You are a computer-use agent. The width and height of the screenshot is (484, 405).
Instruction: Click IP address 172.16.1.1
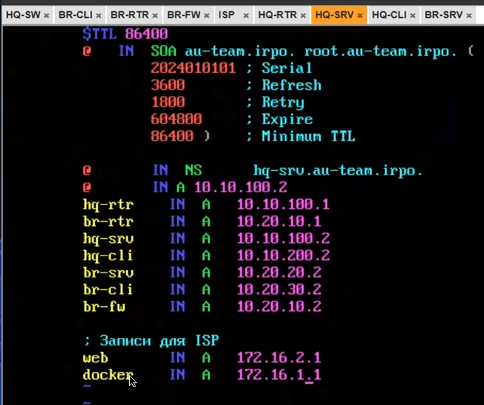coord(279,375)
